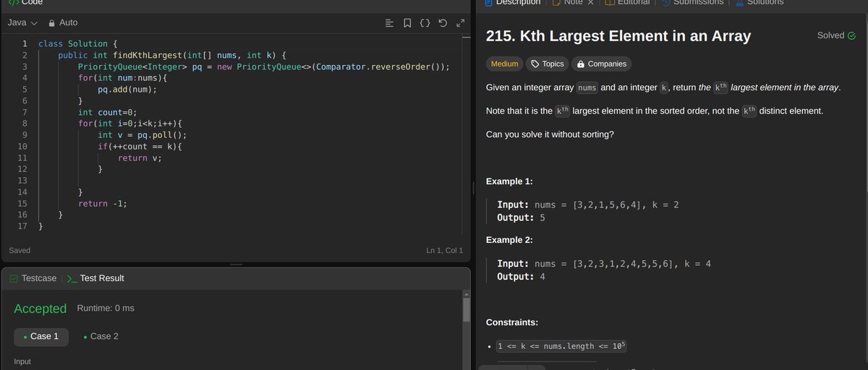Open the Submissions tab

point(691,3)
